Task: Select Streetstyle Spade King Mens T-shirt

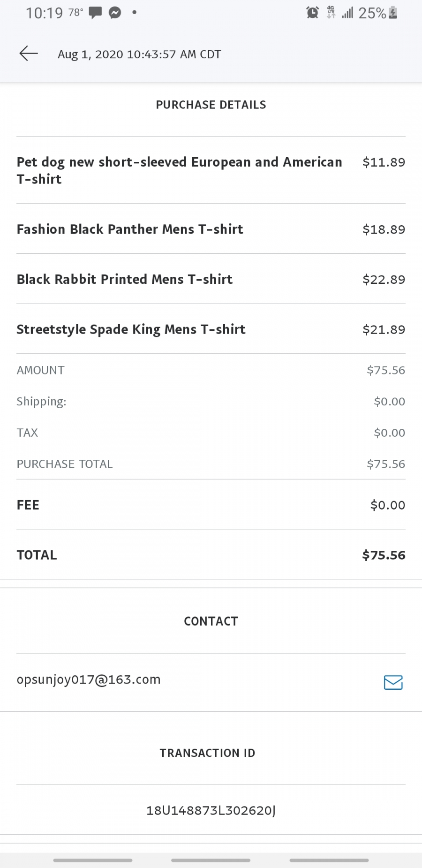Action: 211,329
